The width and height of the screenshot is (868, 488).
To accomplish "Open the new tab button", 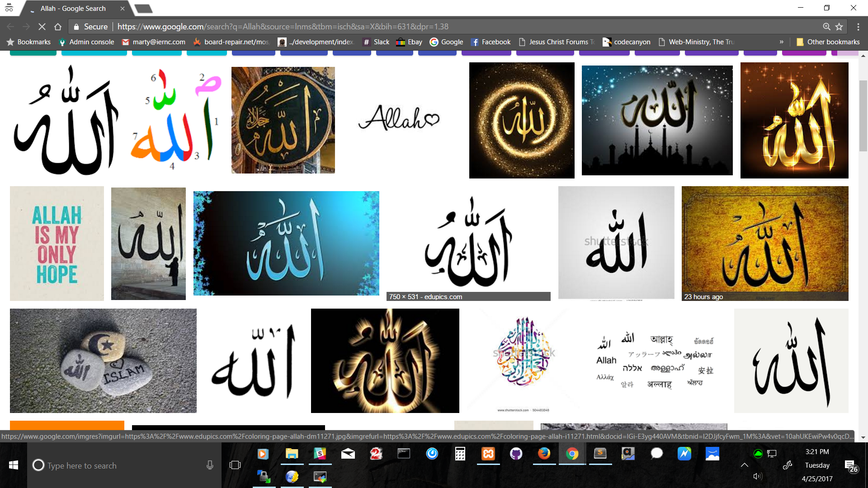I will 144,9.
